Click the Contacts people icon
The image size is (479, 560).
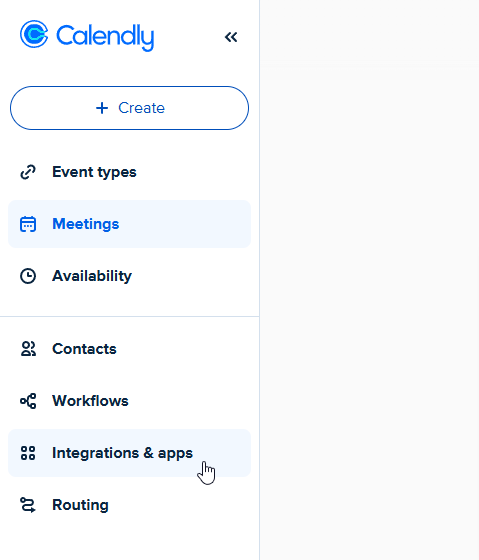coord(28,349)
